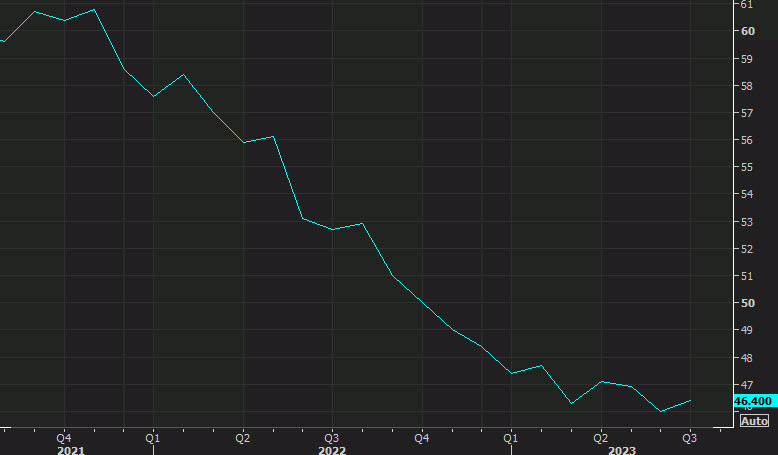Click the 51 label on price axis
This screenshot has height=455, width=778.
(747, 276)
